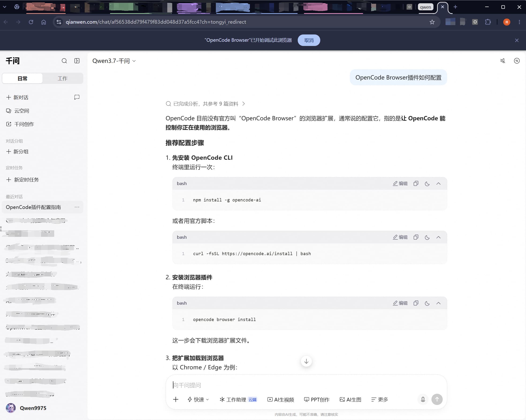Open the history icon at the top right
The width and height of the screenshot is (526, 420).
coord(517,61)
